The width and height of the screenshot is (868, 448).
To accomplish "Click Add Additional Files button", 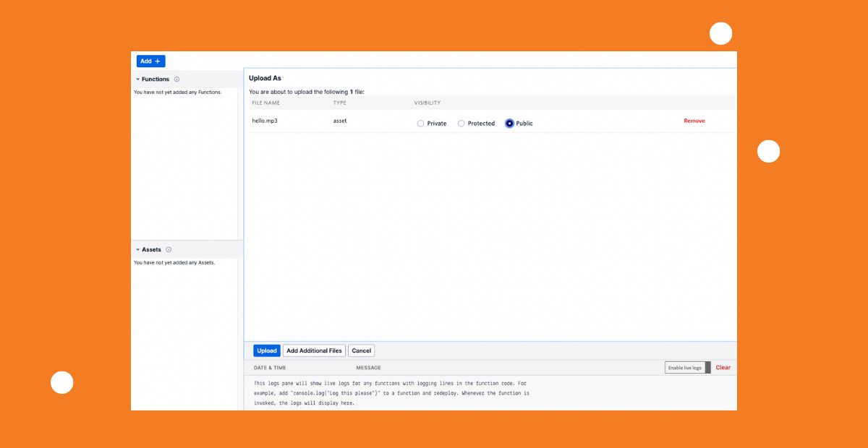I will pos(314,350).
